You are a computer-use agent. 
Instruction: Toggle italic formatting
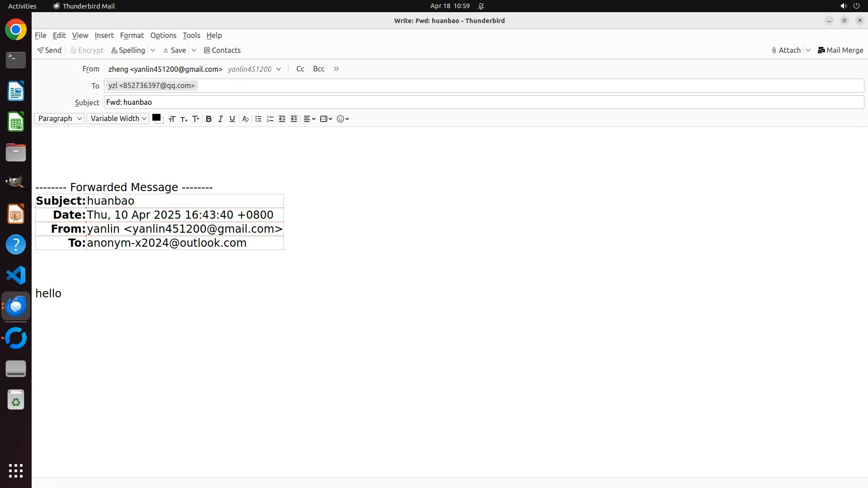click(x=220, y=119)
